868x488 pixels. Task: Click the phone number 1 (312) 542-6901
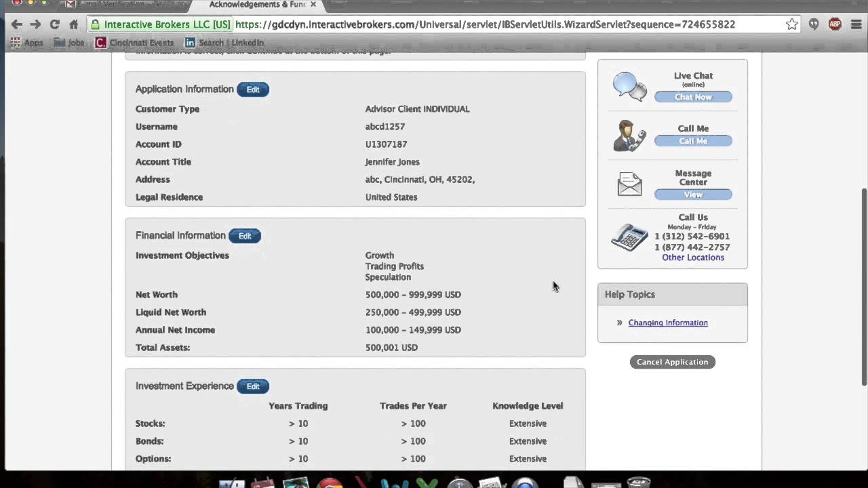[692, 237]
